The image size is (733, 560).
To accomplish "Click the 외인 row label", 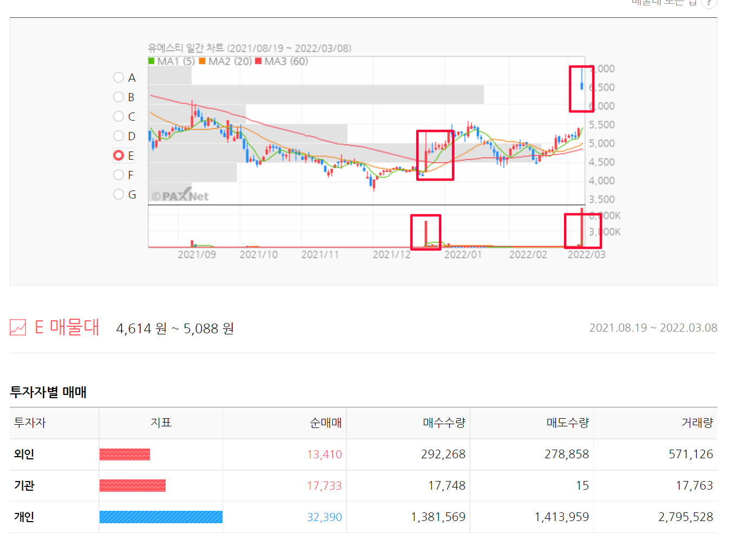I will click(x=24, y=454).
